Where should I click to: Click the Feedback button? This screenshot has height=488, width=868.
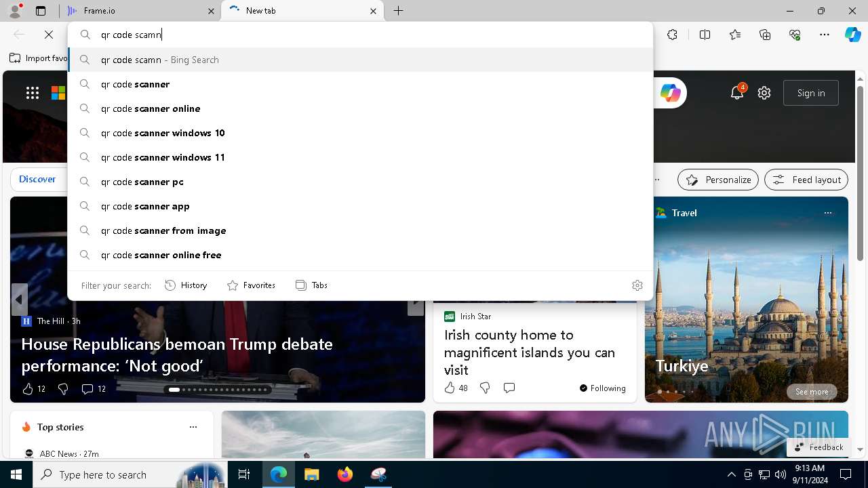point(818,447)
